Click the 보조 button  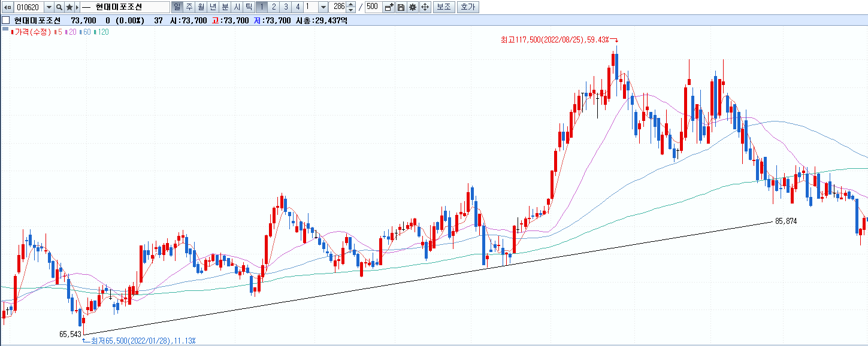tap(443, 7)
